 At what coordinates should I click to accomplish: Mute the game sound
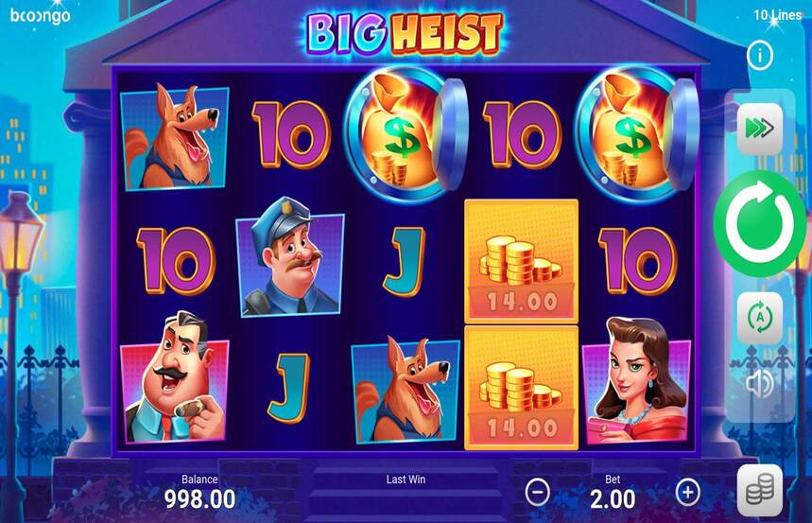(760, 384)
